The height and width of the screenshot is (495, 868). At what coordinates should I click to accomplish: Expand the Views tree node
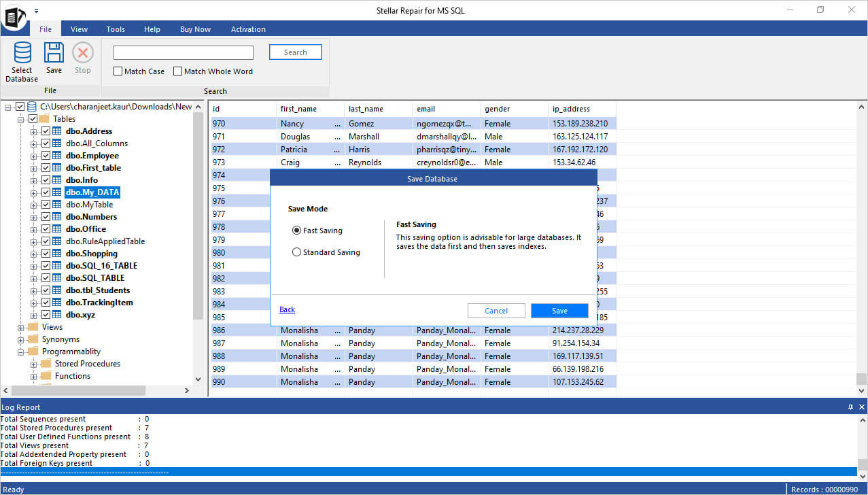point(21,327)
